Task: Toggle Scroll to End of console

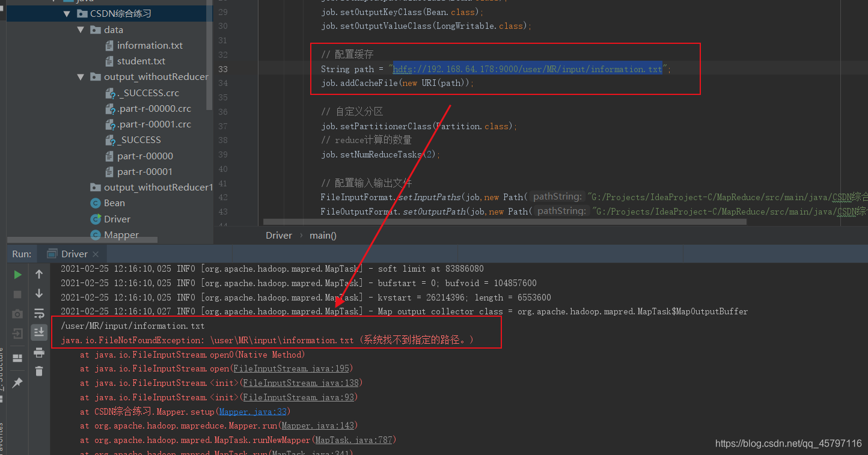Action: point(39,332)
